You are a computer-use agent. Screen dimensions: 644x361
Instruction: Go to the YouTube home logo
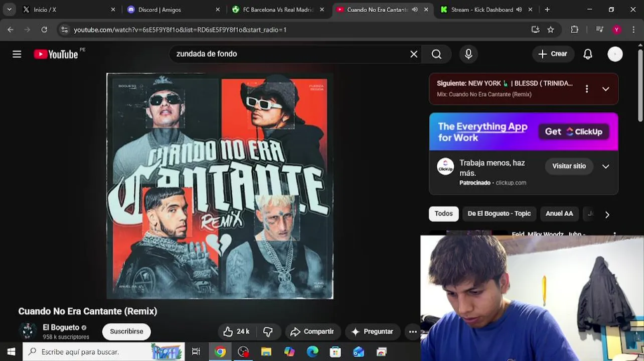click(x=56, y=54)
